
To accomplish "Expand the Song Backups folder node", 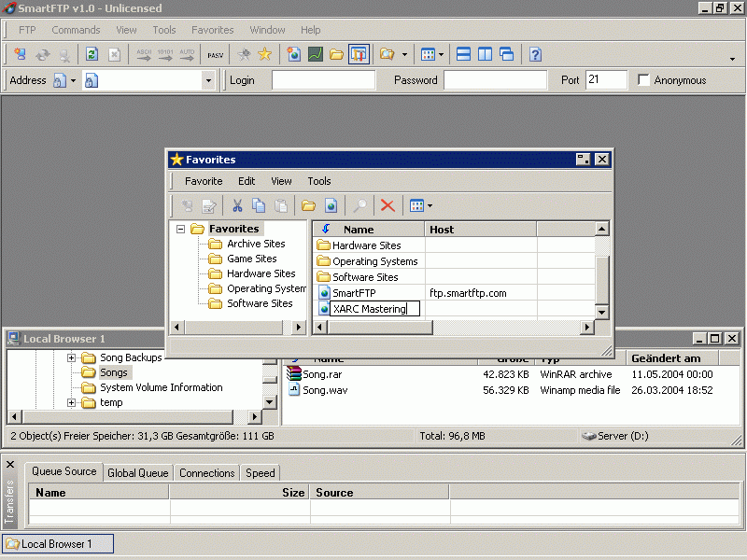I will (x=71, y=357).
